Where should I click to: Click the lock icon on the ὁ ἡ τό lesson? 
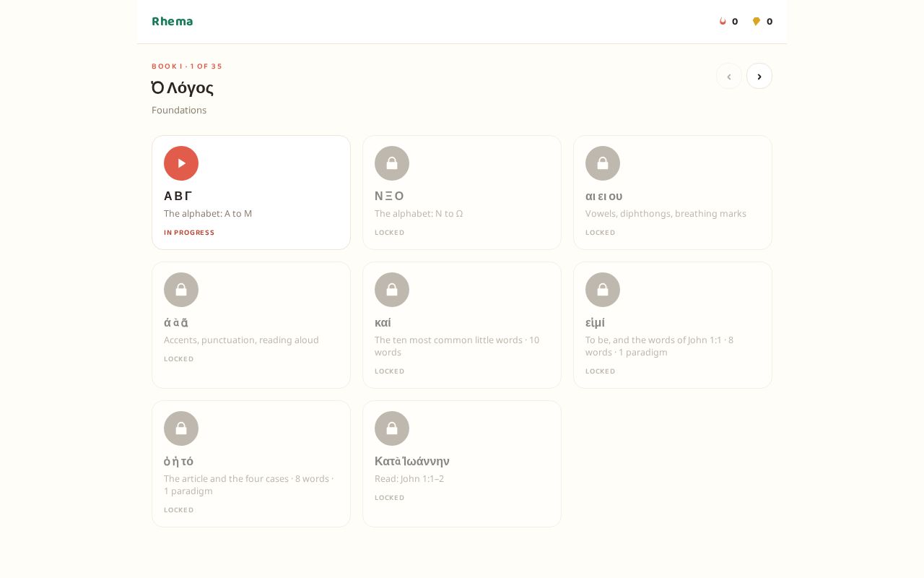click(181, 428)
